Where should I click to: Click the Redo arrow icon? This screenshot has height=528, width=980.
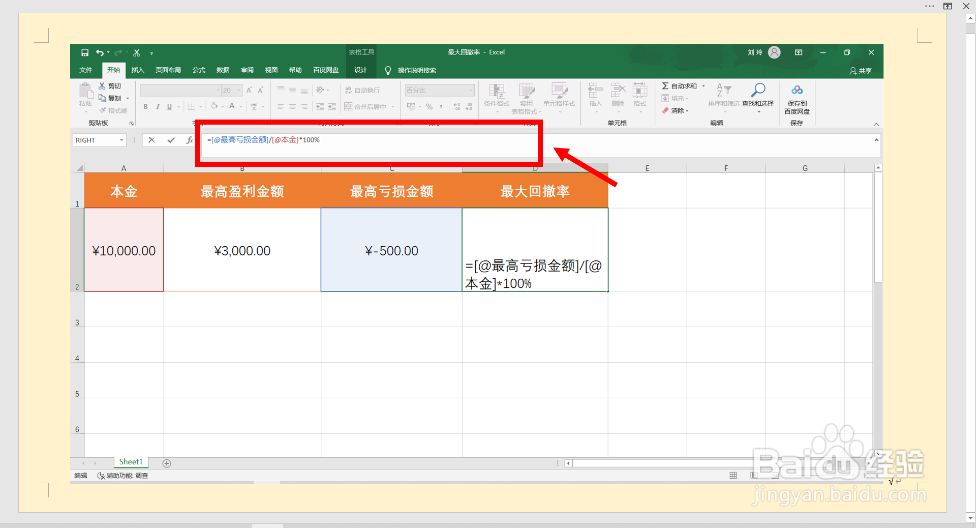pos(118,53)
